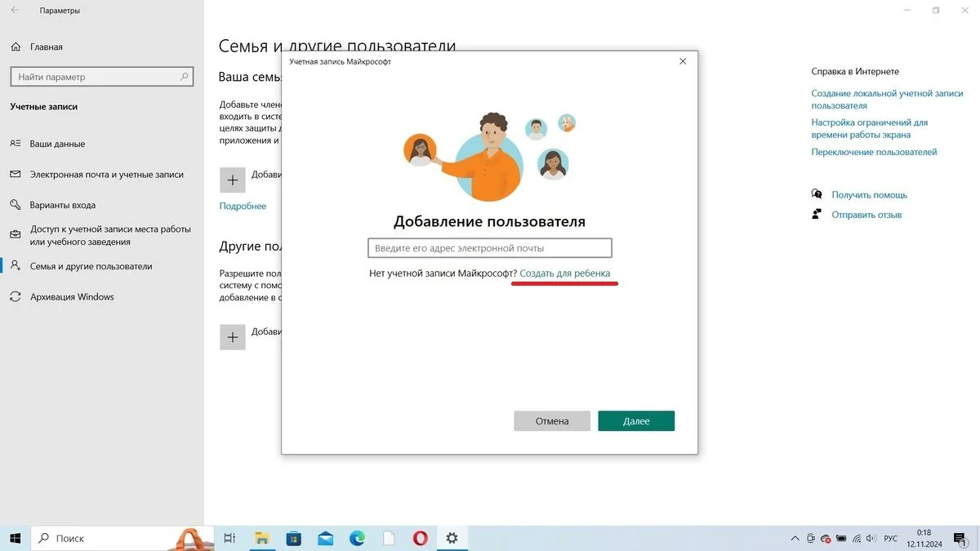Open Task View on the taskbar
Viewport: 980px width, 551px height.
229,538
